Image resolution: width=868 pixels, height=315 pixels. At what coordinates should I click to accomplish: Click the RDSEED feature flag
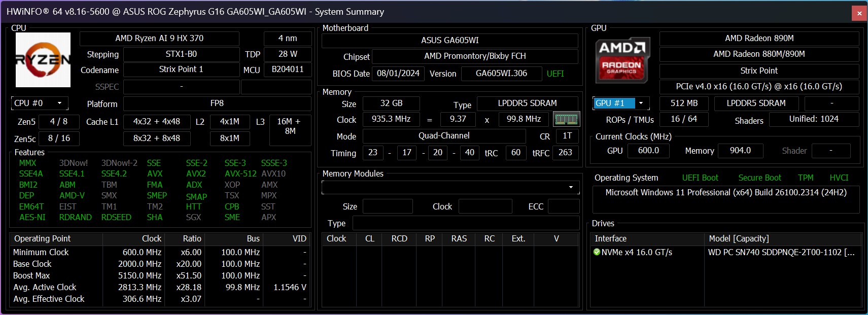click(x=116, y=217)
